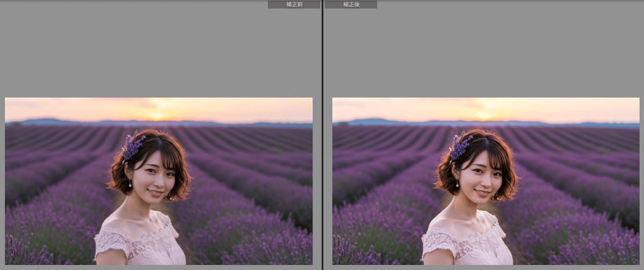Click the setting sun in the after photo

click(485, 115)
